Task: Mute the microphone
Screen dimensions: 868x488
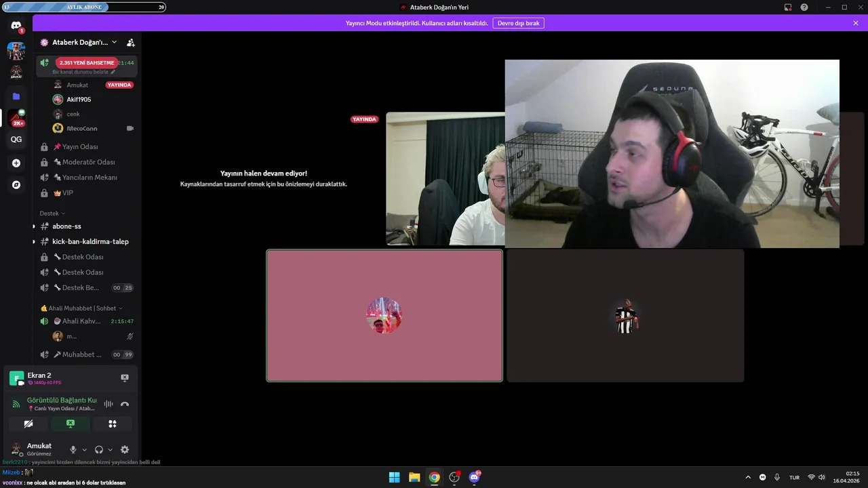Action: pos(73,449)
